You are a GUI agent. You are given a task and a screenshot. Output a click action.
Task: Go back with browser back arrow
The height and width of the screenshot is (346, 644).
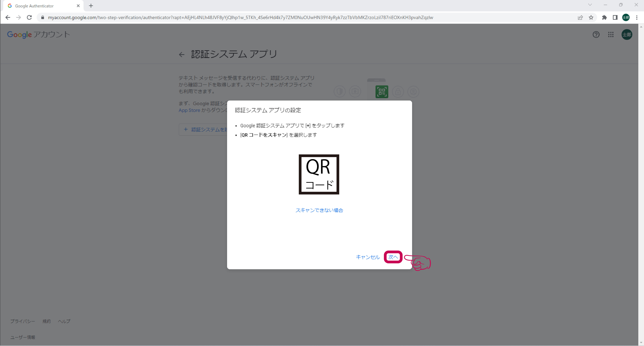pyautogui.click(x=8, y=17)
